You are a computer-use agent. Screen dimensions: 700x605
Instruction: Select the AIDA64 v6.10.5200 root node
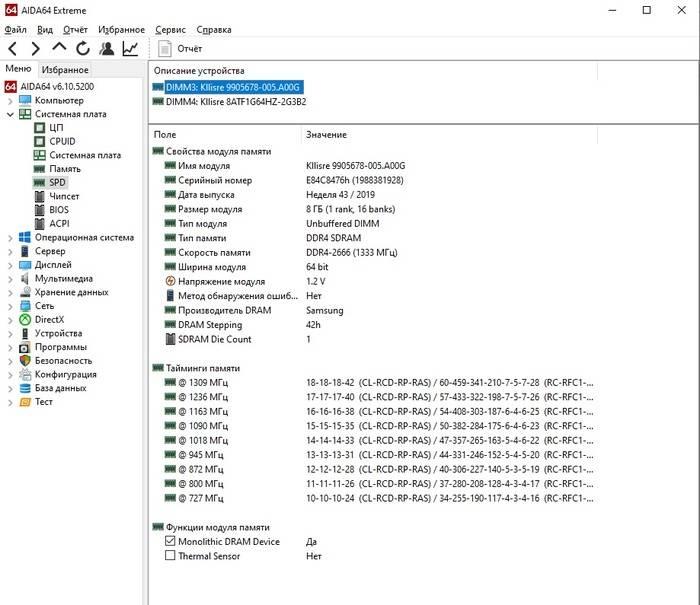(58, 86)
